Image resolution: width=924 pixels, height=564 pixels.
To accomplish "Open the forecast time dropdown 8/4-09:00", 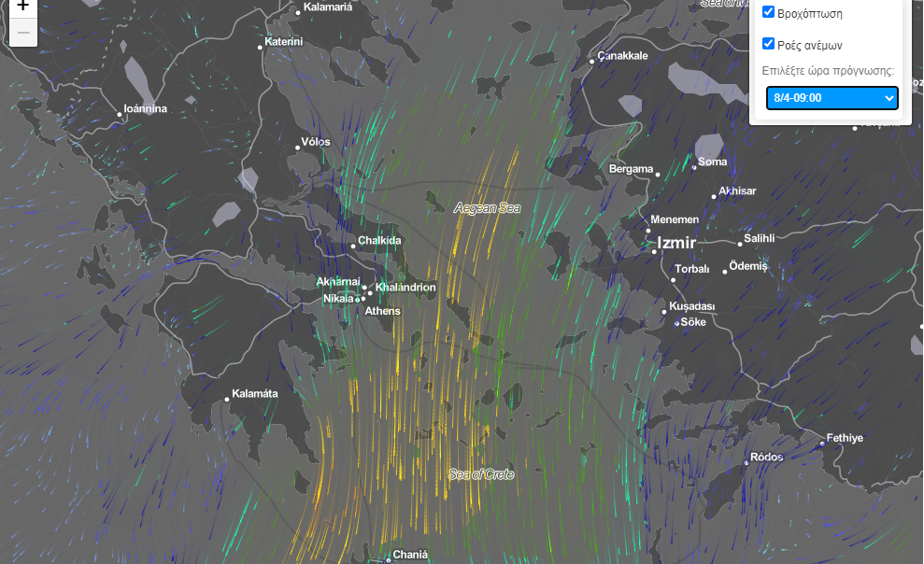I will [832, 98].
